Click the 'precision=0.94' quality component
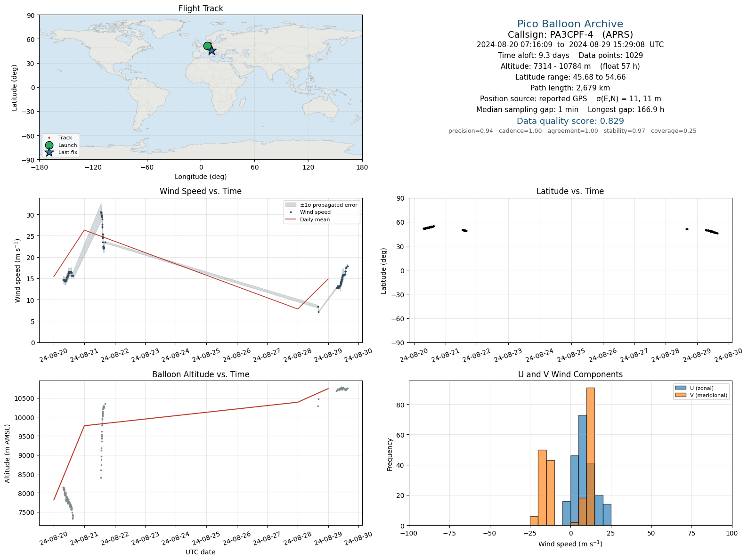This screenshot has width=748, height=560. click(x=471, y=131)
